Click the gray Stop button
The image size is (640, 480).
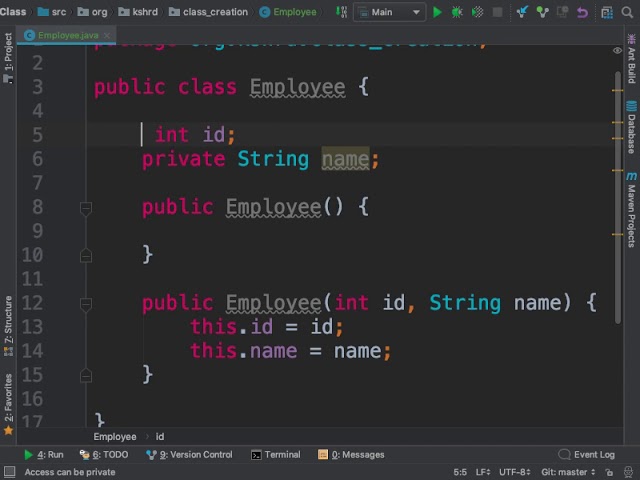[497, 12]
